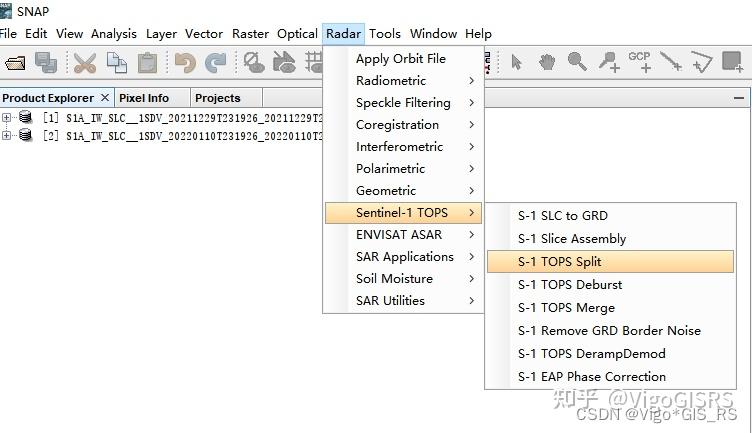Screen dimensions: 752x433
Task: Select the pan hand tool
Action: pos(547,62)
